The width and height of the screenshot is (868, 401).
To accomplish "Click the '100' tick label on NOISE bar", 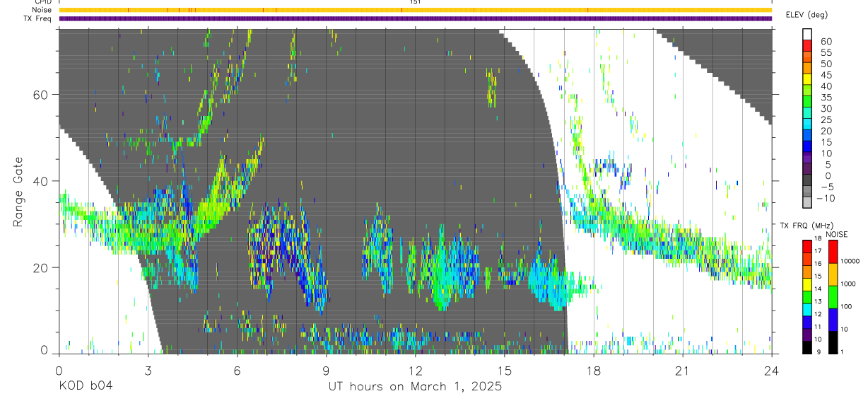I will pyautogui.click(x=846, y=307).
